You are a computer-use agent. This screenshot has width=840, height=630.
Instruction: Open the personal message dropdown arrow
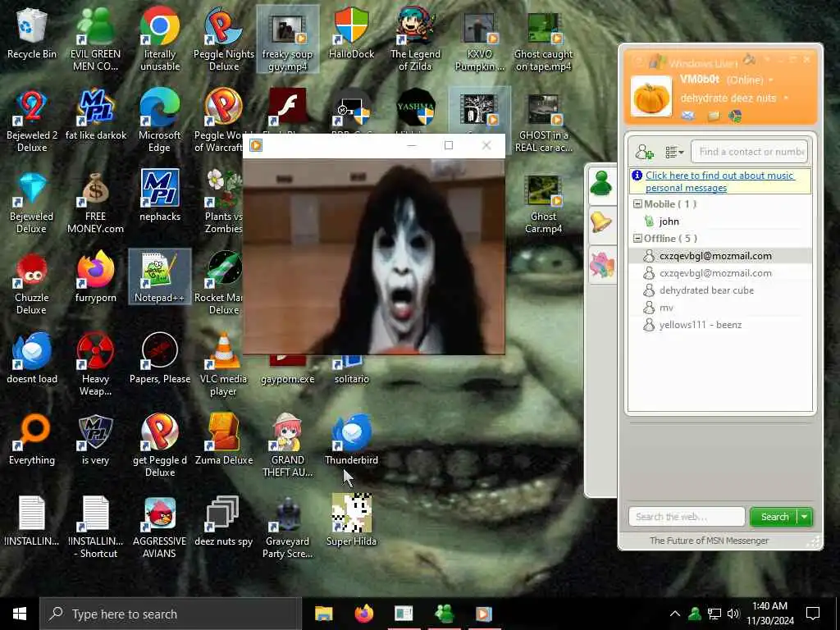coord(786,98)
